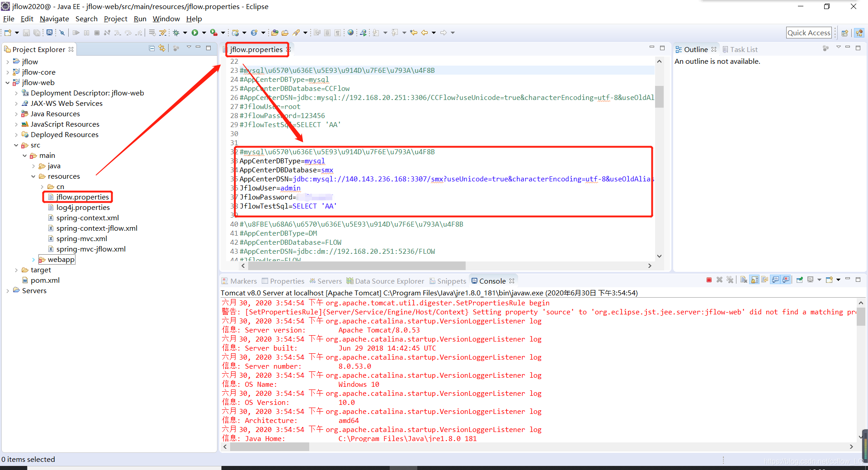Toggle Pin Console
Viewport: 868px width, 470px height.
click(x=799, y=280)
